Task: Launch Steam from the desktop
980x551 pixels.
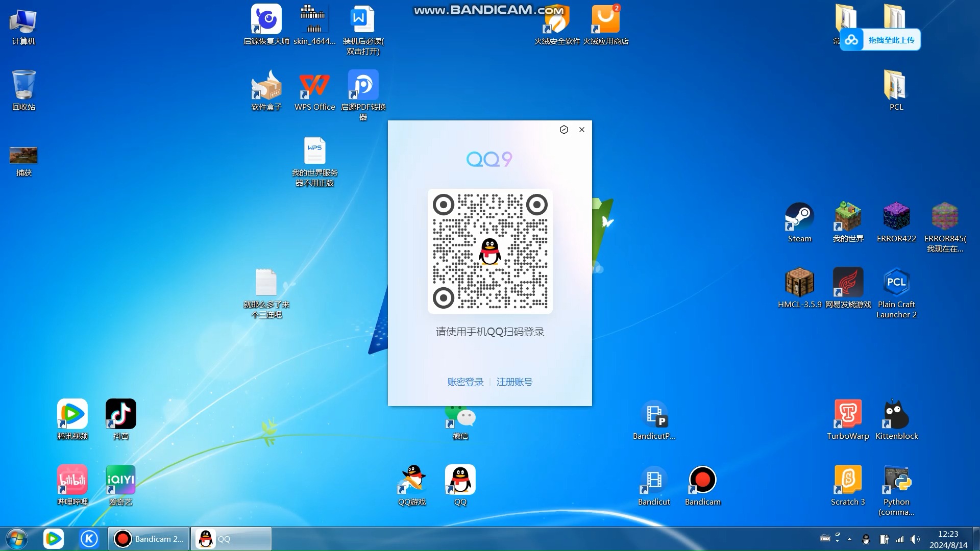Action: (799, 222)
